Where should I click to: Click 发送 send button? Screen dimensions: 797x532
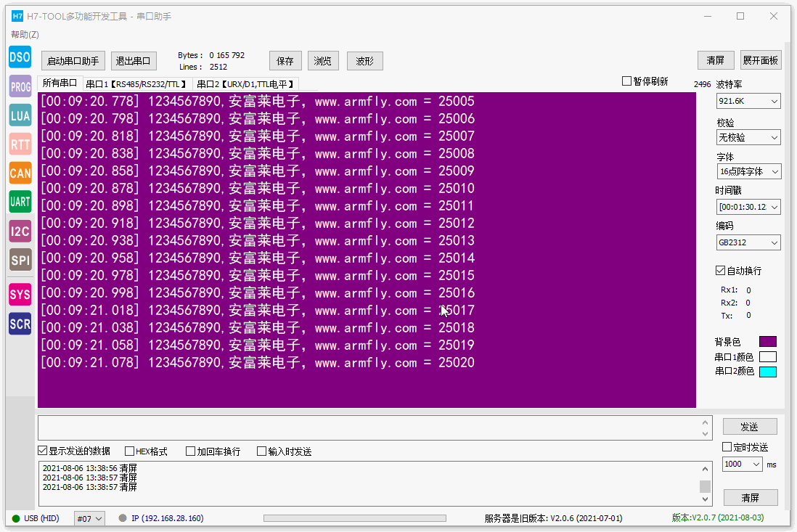coord(750,427)
